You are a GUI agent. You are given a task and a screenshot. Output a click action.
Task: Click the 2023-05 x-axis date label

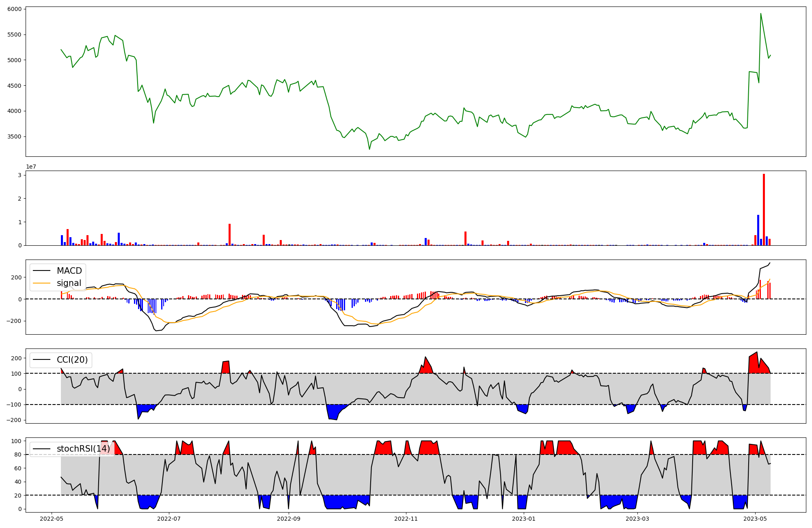(755, 519)
